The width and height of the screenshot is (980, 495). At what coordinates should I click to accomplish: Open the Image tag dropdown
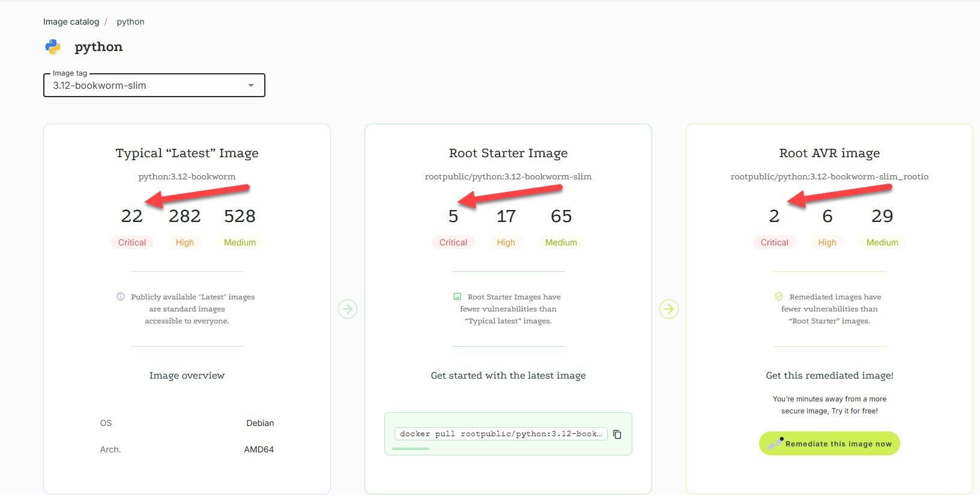coord(154,85)
